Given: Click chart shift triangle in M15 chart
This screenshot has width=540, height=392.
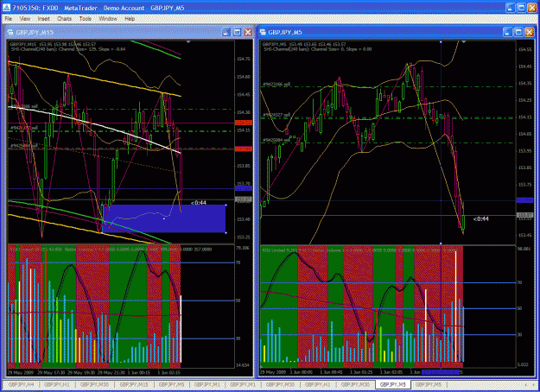Looking at the screenshot, I should [188, 42].
